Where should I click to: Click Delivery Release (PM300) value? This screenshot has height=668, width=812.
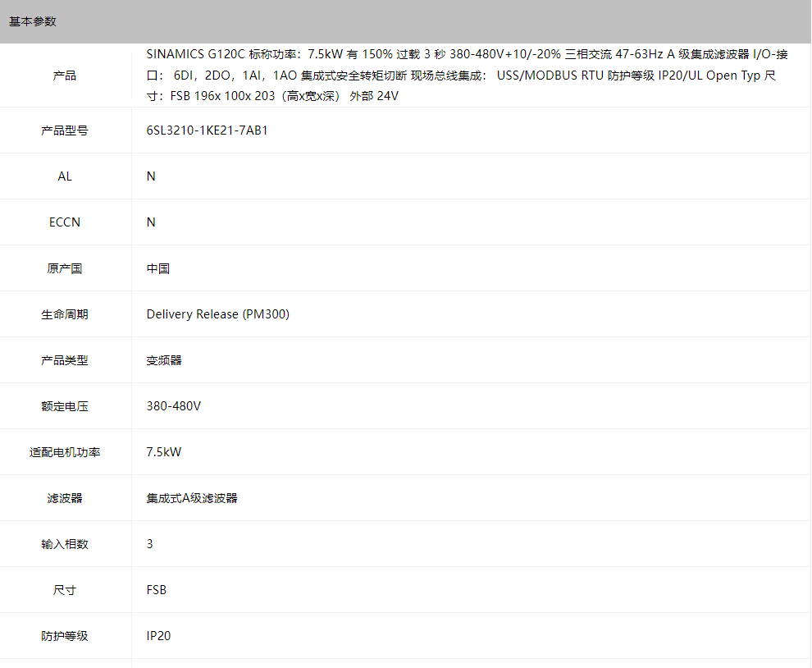click(218, 314)
